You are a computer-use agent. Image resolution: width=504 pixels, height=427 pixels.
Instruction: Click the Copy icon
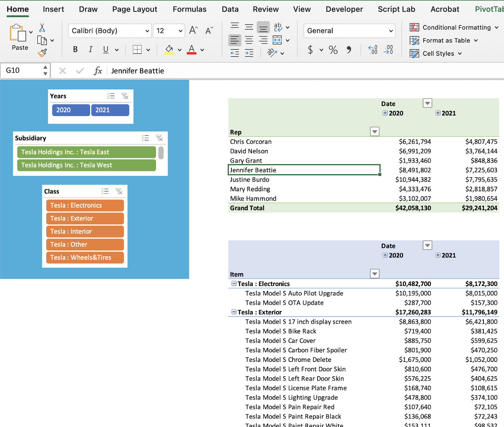(42, 41)
